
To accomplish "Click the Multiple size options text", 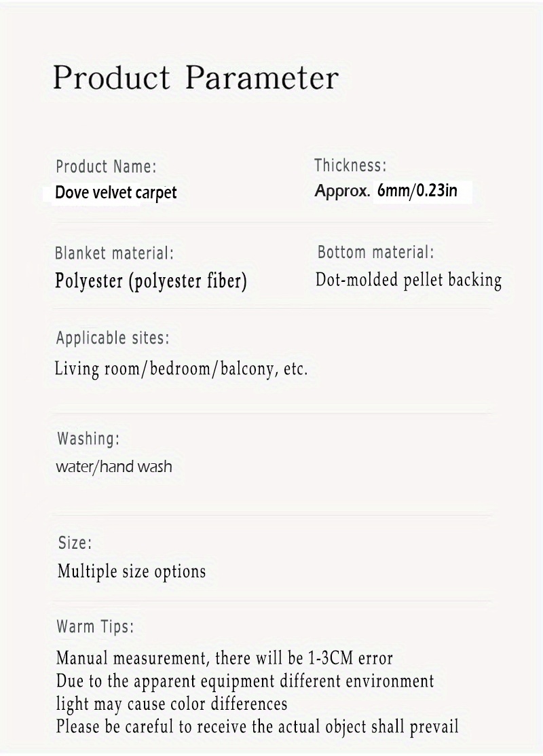I will coord(132,571).
